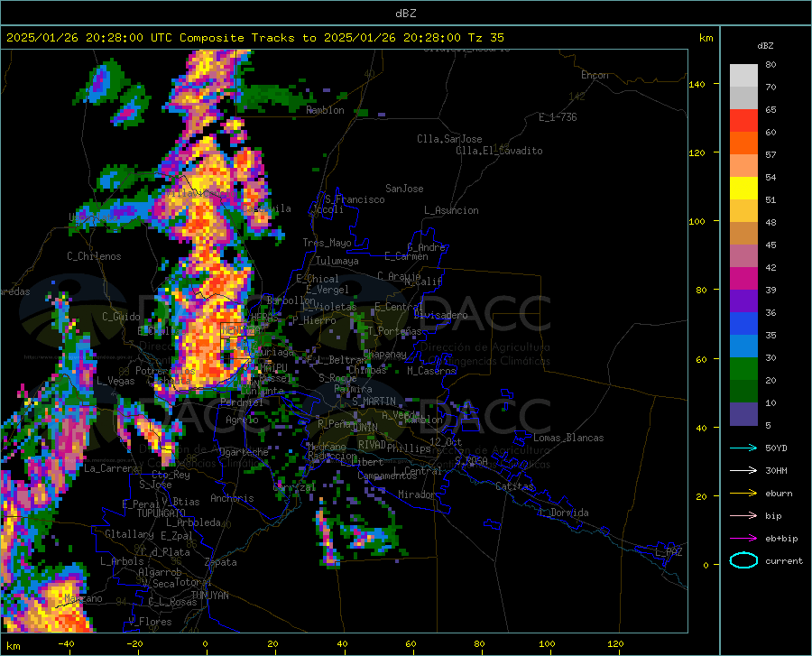Click the Chapanay map label
The height and width of the screenshot is (656, 812).
pos(384,354)
